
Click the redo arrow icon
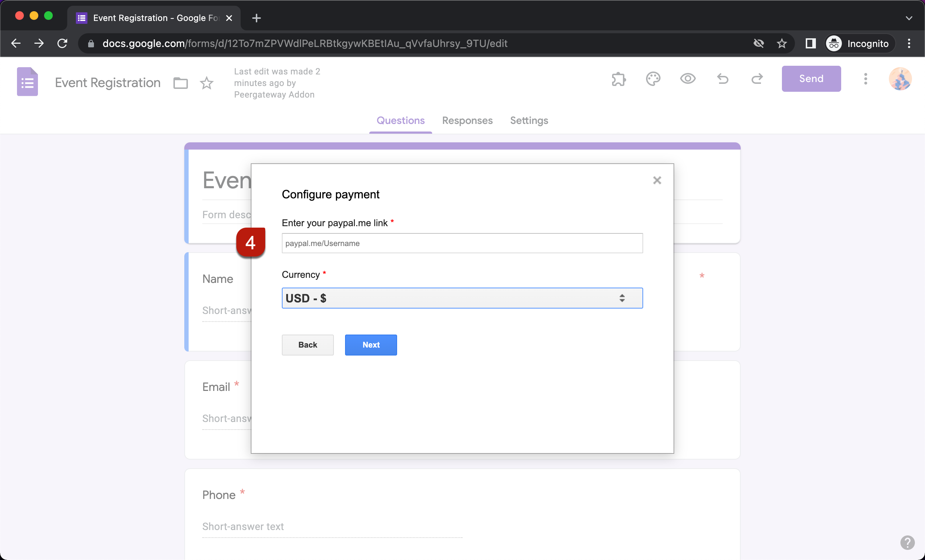757,79
